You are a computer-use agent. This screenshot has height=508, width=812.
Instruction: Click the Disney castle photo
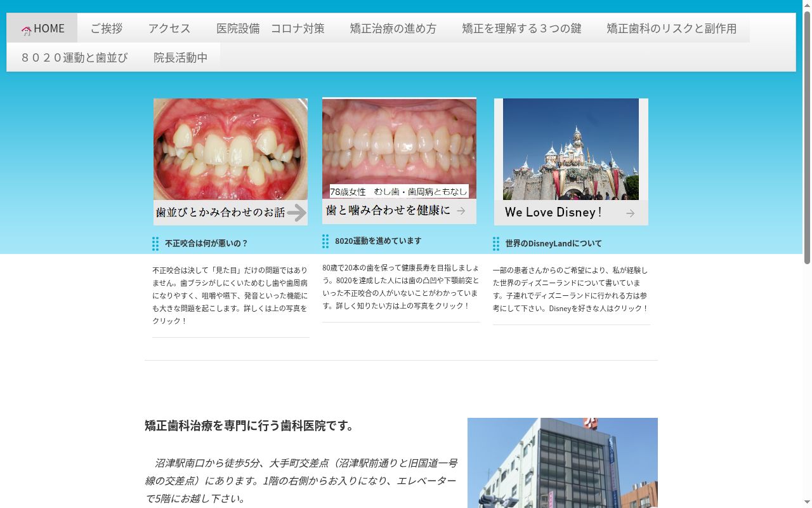coord(571,149)
